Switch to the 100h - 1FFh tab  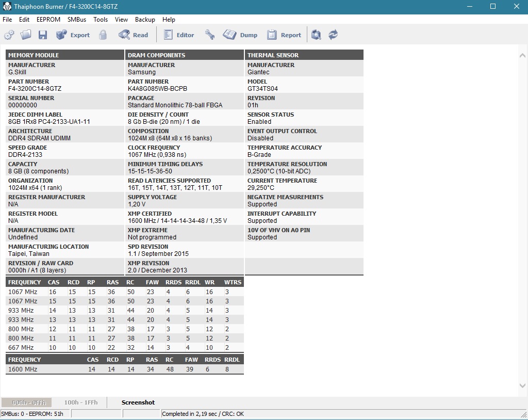click(81, 402)
